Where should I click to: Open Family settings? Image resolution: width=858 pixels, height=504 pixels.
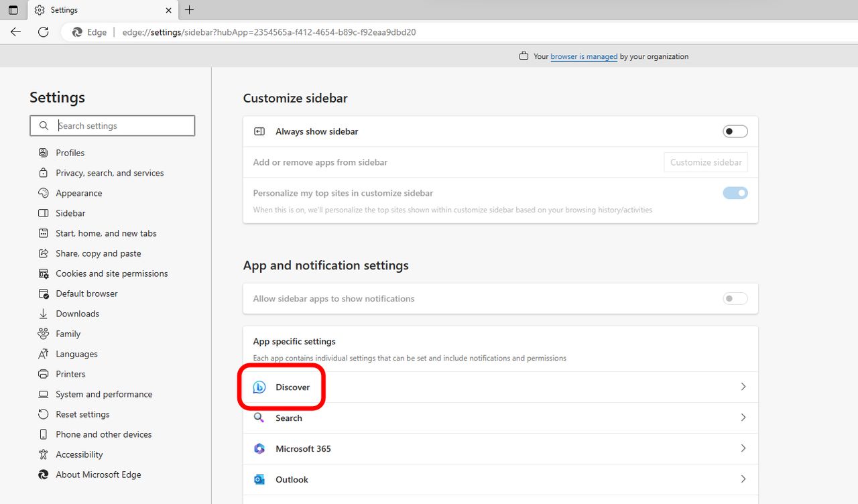[x=68, y=334]
